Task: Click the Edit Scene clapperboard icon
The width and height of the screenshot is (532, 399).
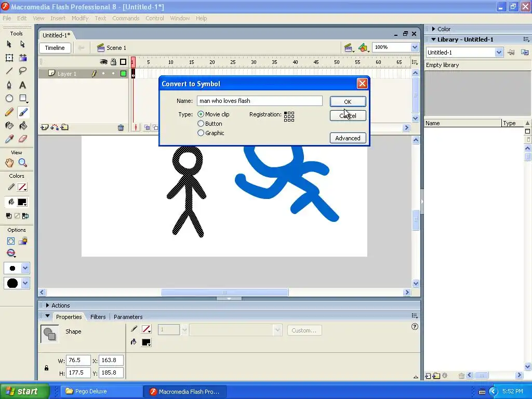Action: [x=349, y=48]
